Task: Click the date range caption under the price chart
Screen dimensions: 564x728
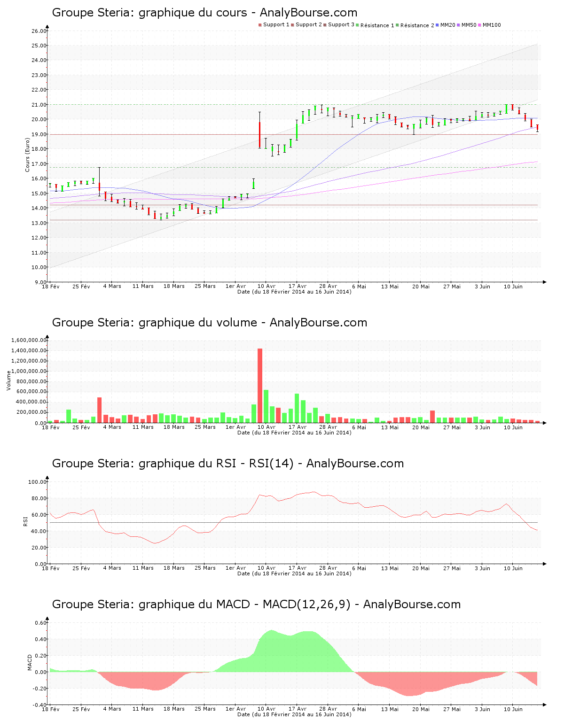Action: 294,292
